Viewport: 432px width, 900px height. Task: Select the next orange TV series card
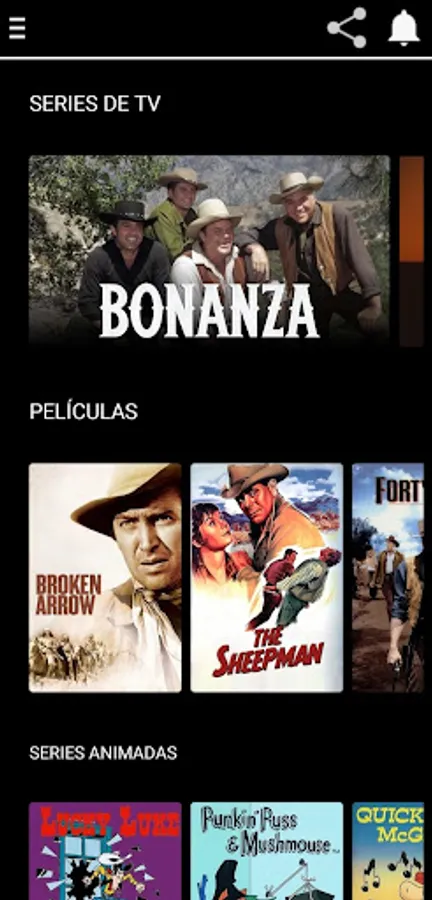click(x=411, y=251)
